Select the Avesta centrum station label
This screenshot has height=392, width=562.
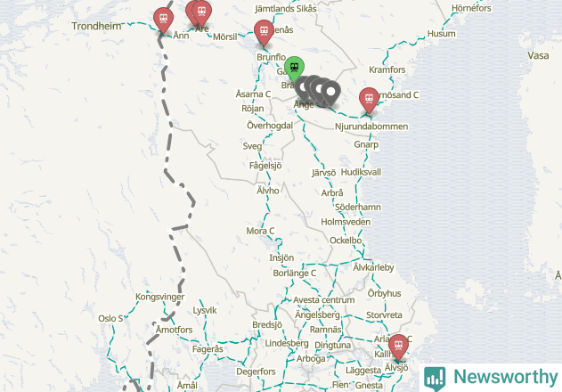(324, 300)
